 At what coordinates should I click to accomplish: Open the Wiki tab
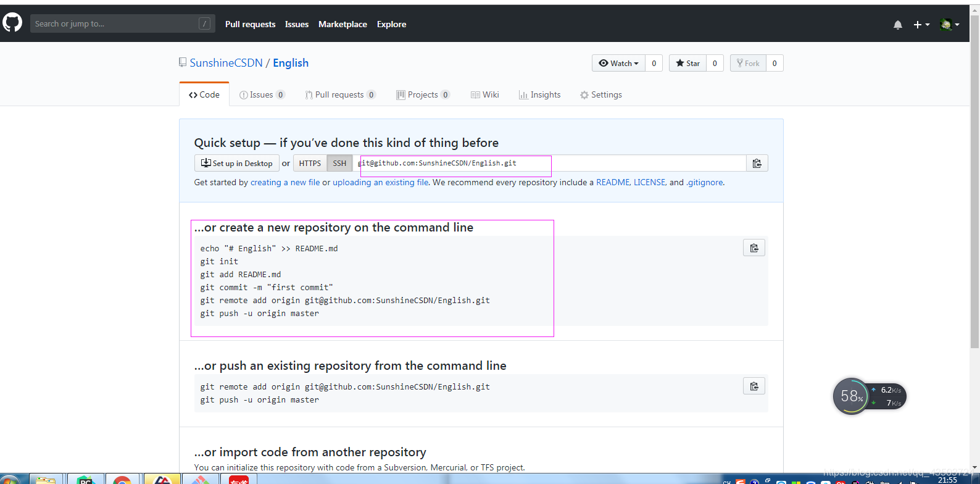[484, 94]
